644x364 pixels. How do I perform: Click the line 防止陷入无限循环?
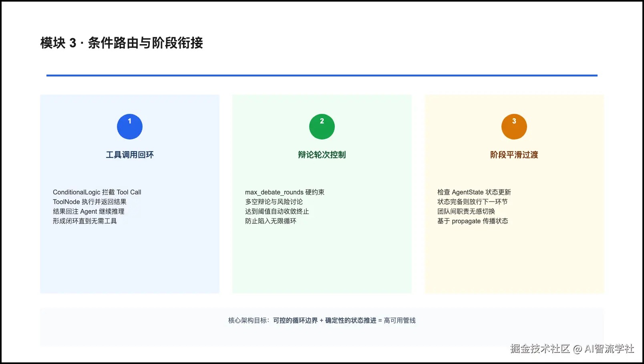271,221
